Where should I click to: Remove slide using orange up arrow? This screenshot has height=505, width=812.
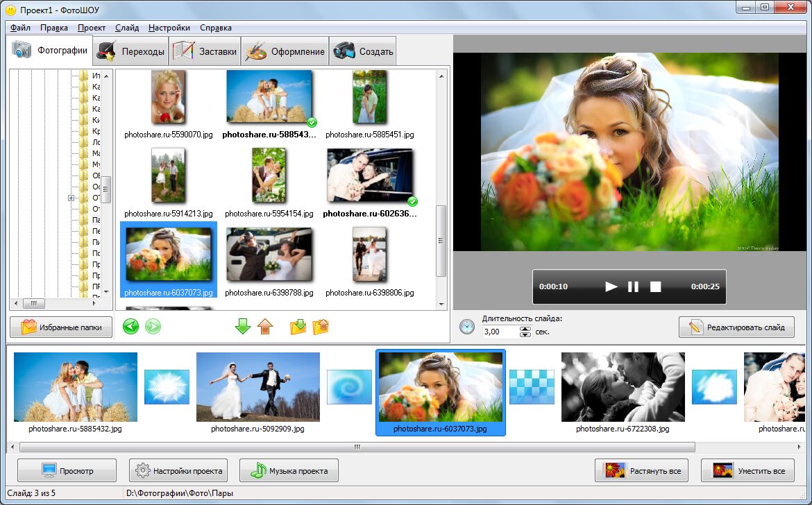pos(265,326)
